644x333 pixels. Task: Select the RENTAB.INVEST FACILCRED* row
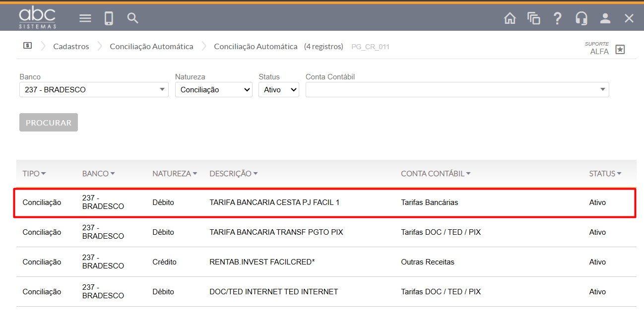click(x=262, y=262)
